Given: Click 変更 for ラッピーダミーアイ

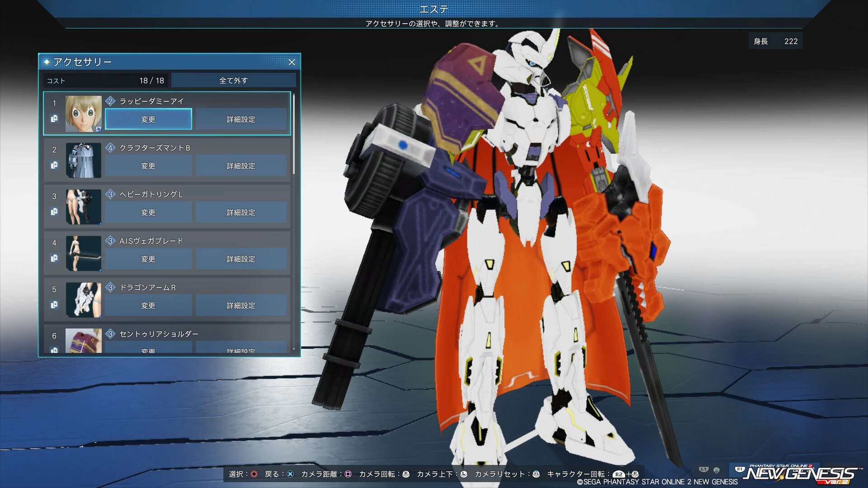Looking at the screenshot, I should point(148,119).
